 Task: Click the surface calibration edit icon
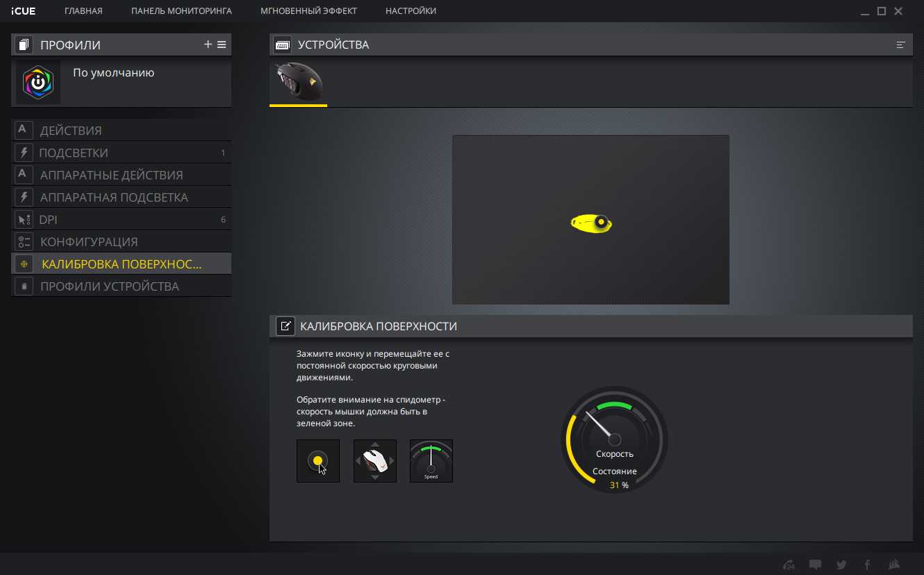[x=285, y=326]
